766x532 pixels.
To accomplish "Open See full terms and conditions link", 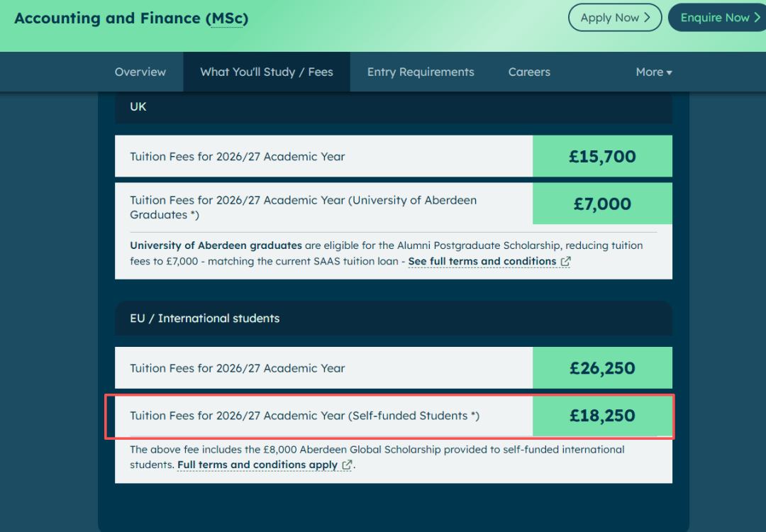I will click(482, 261).
